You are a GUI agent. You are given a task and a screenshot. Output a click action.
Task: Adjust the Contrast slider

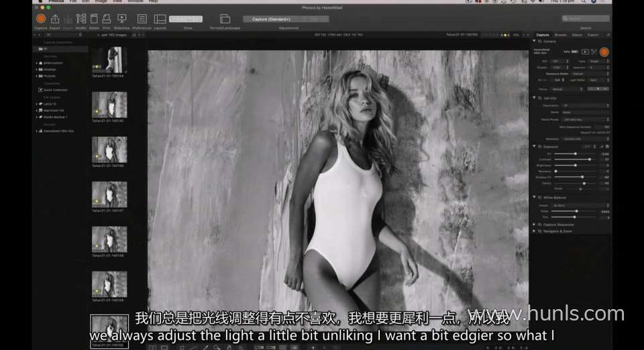pos(590,159)
